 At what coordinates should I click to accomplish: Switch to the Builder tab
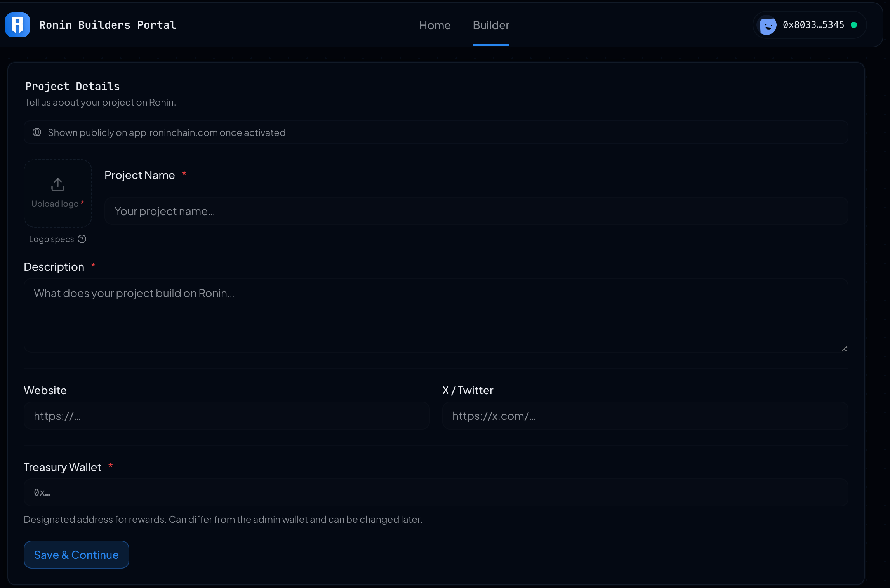[x=491, y=25]
